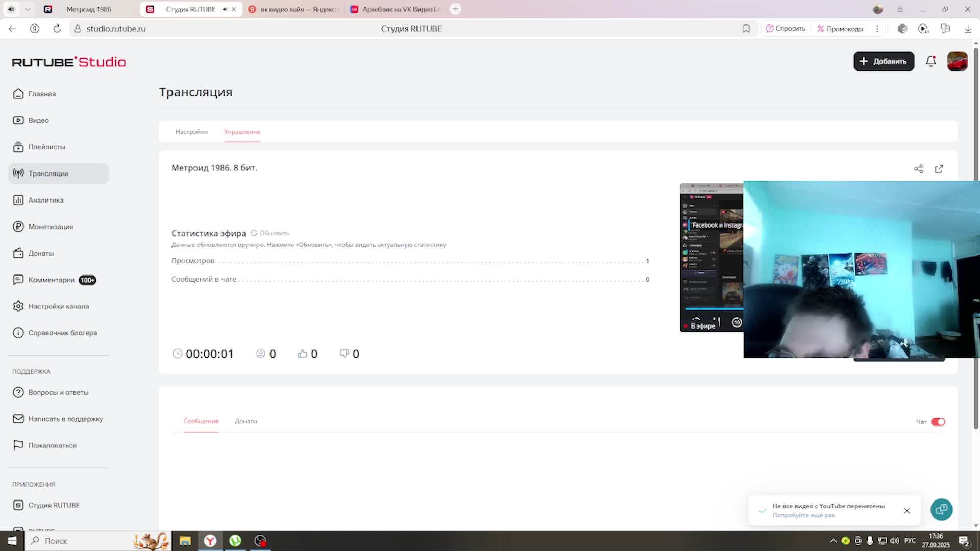Viewport: 980px width, 551px height.
Task: Go to Донаты in sidebar
Action: click(41, 253)
